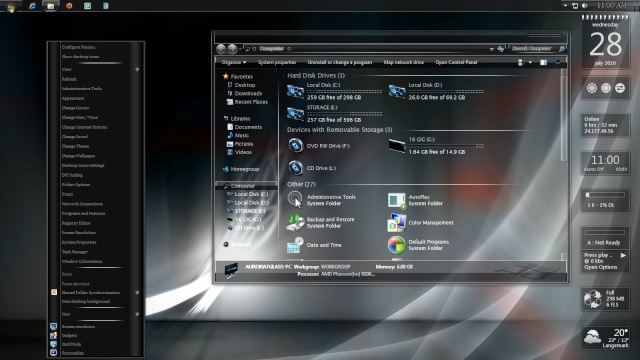Click Uninstall or change a program
This screenshot has width=640, height=360.
click(340, 62)
